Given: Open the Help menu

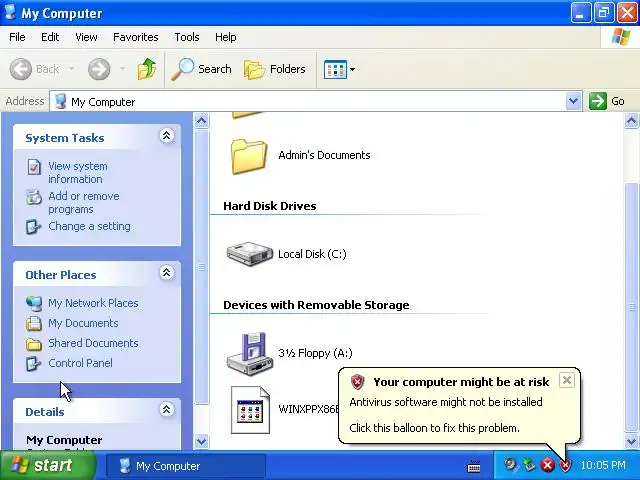Looking at the screenshot, I should (x=225, y=37).
